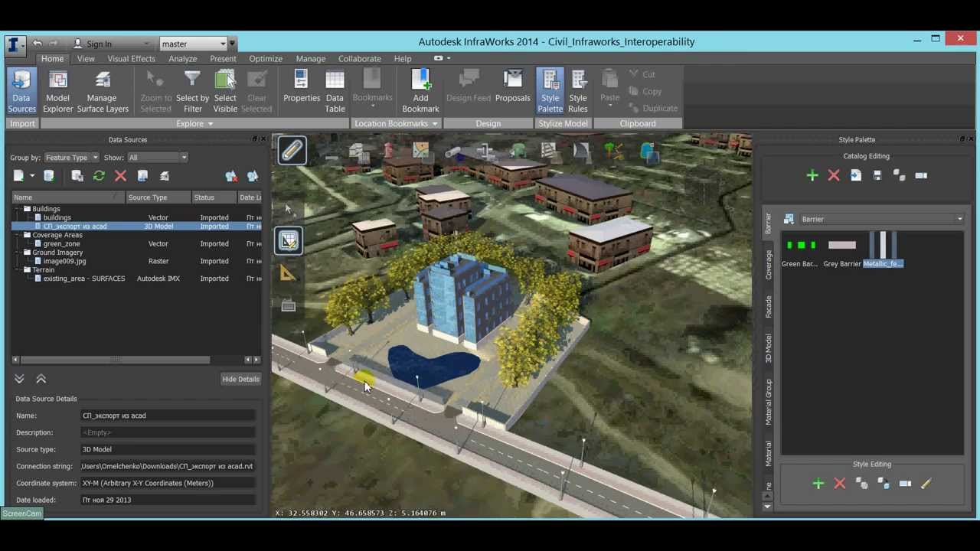Select the Green Barrier style swatch
This screenshot has width=980, height=551.
click(x=800, y=250)
